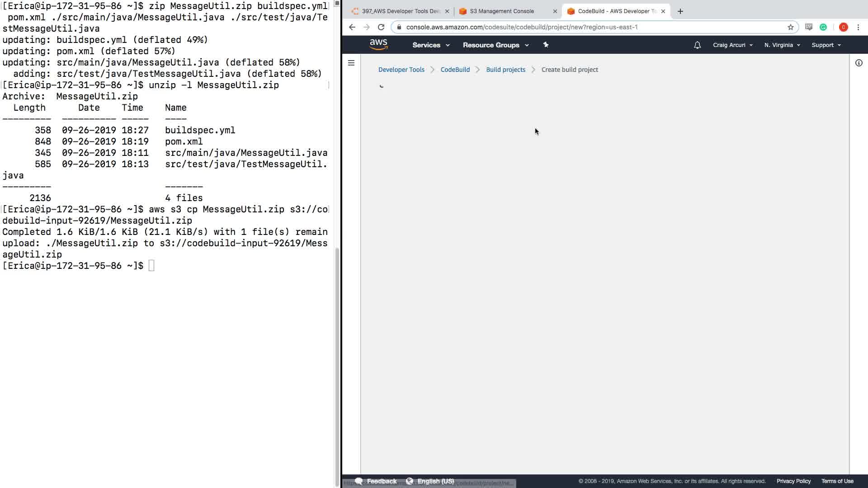Switch to the 397_AWS Developer Tools tab
The image size is (868, 488).
pyautogui.click(x=400, y=11)
